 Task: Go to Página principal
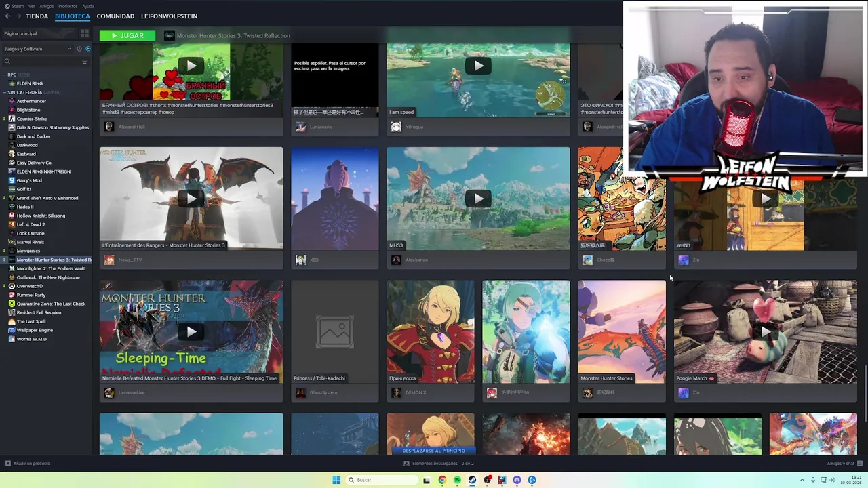[x=20, y=33]
